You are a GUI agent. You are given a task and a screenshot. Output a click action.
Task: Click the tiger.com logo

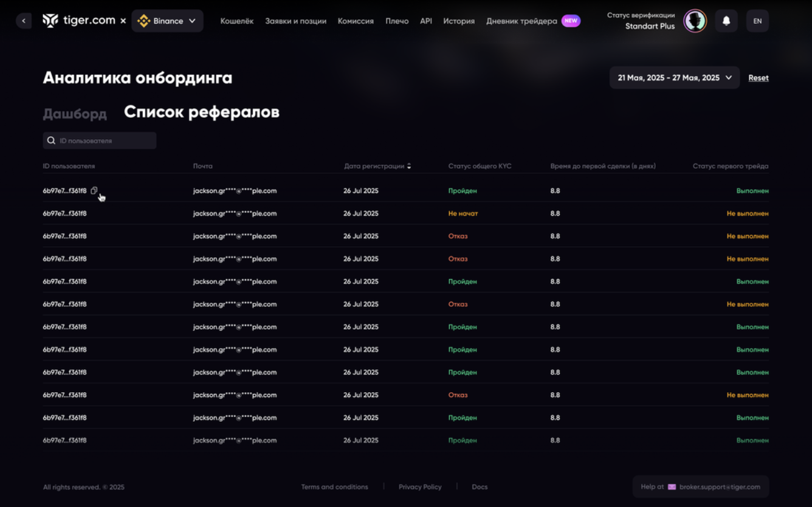click(78, 21)
